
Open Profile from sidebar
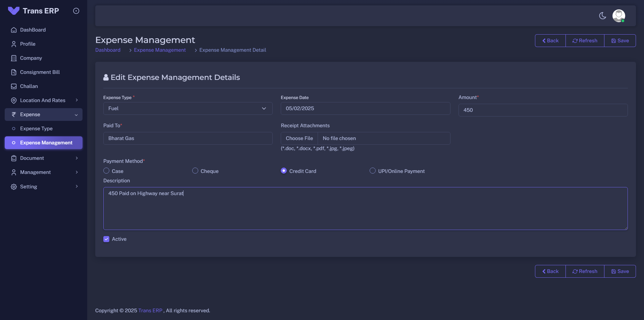pyautogui.click(x=44, y=44)
